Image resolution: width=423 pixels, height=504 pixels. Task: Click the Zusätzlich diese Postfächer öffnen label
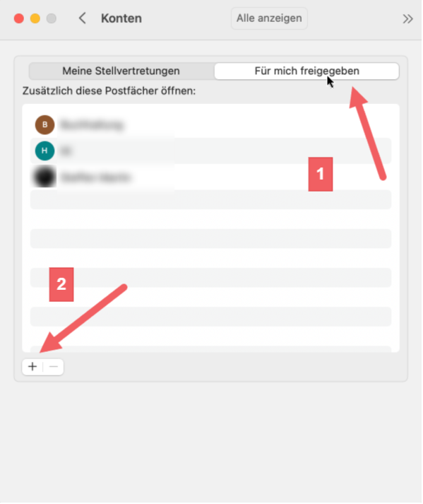109,91
